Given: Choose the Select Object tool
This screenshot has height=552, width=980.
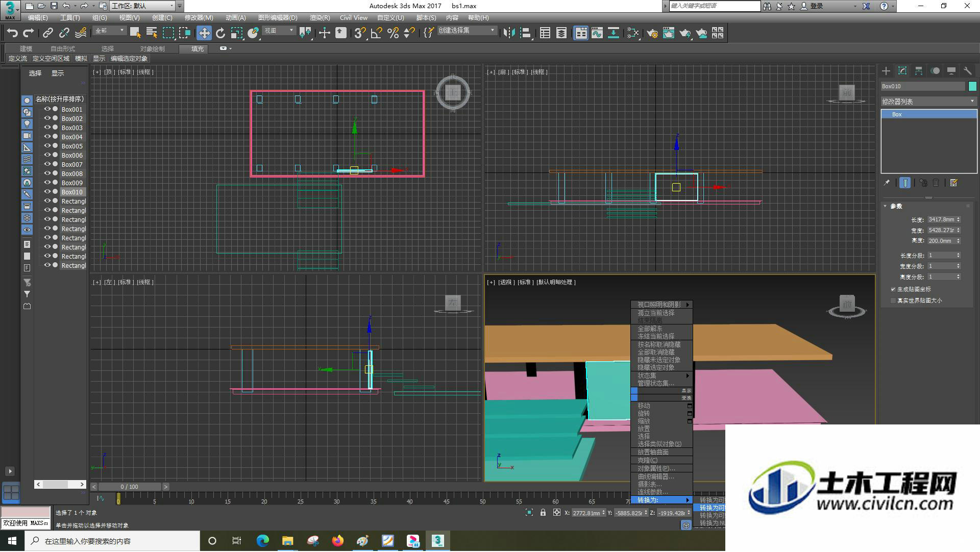Looking at the screenshot, I should click(135, 33).
